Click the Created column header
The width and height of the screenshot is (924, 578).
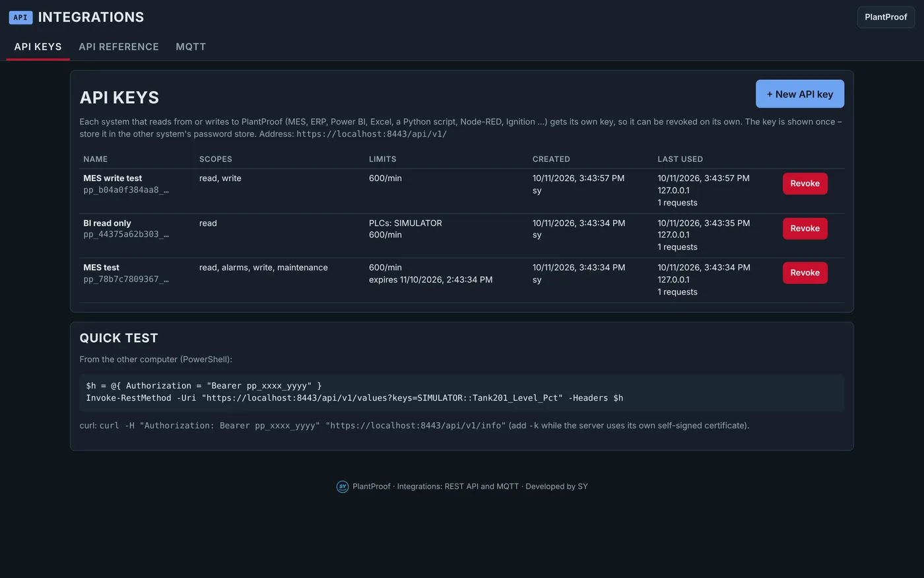pyautogui.click(x=551, y=159)
